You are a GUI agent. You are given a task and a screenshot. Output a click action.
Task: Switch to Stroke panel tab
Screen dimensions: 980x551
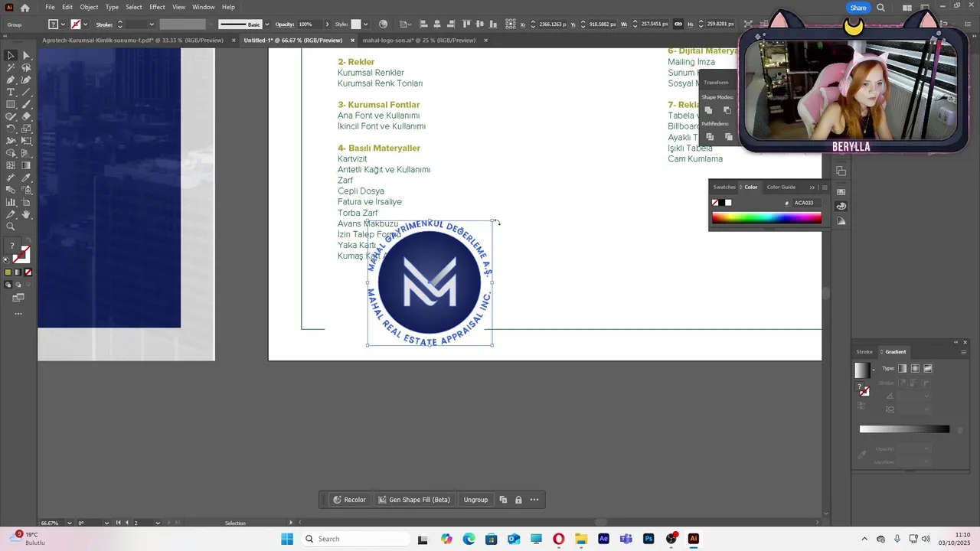point(864,352)
